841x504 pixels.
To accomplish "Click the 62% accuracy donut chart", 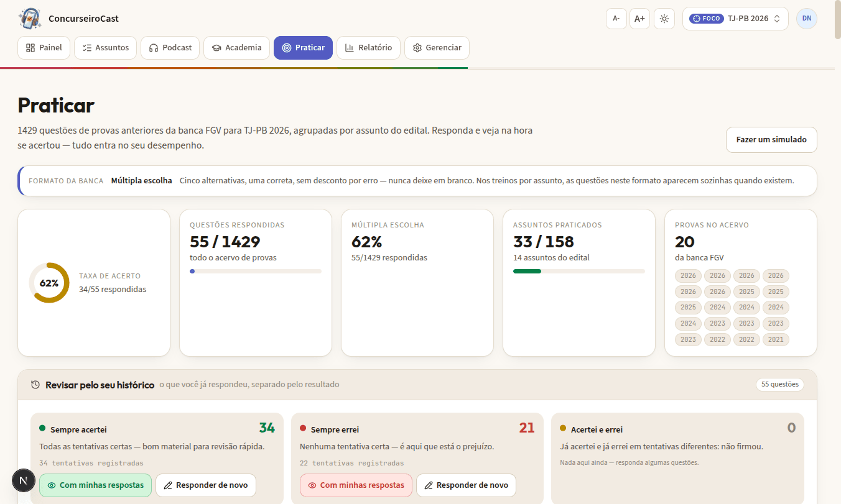I will 49,283.
